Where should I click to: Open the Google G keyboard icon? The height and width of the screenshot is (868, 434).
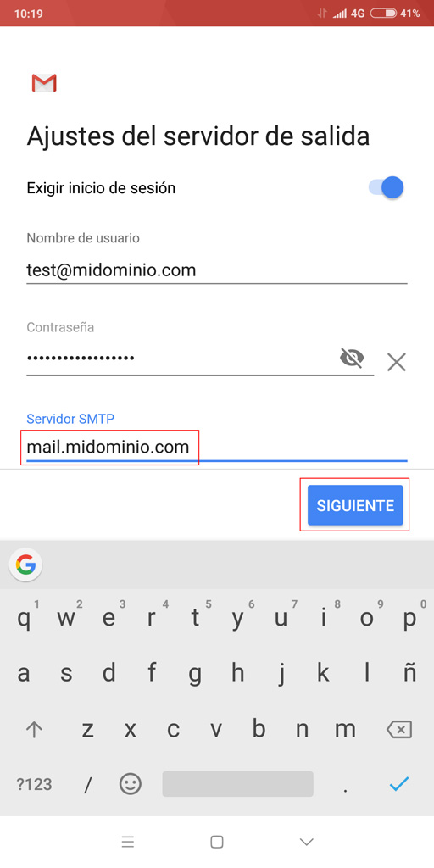point(25,565)
